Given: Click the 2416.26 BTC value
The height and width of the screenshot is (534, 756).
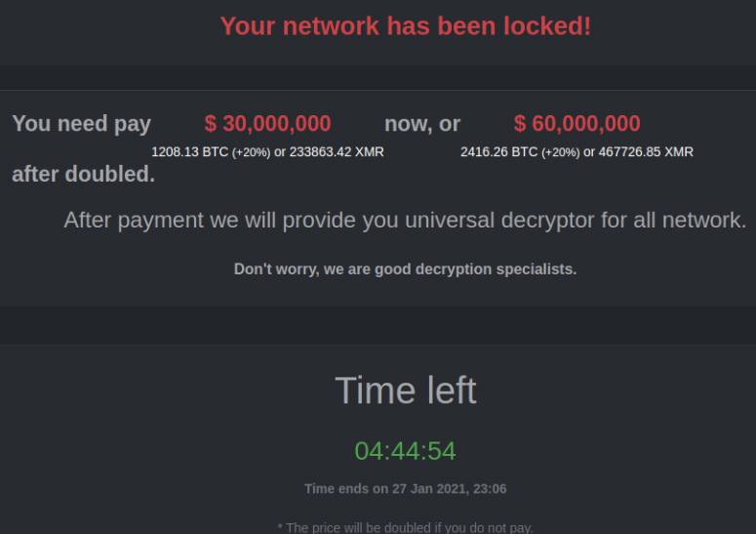Looking at the screenshot, I should [498, 152].
